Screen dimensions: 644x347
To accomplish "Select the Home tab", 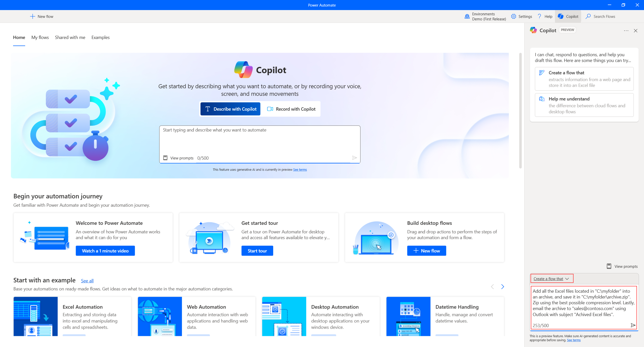I will click(x=19, y=37).
